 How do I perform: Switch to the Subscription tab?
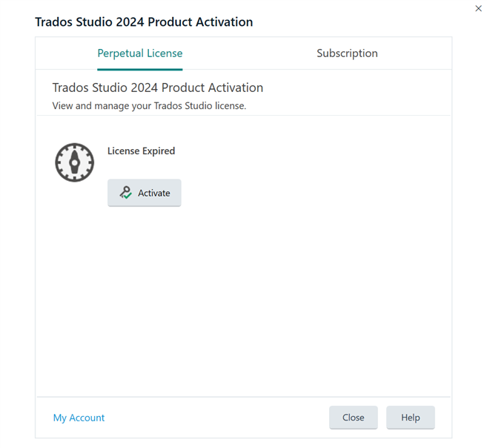(347, 53)
